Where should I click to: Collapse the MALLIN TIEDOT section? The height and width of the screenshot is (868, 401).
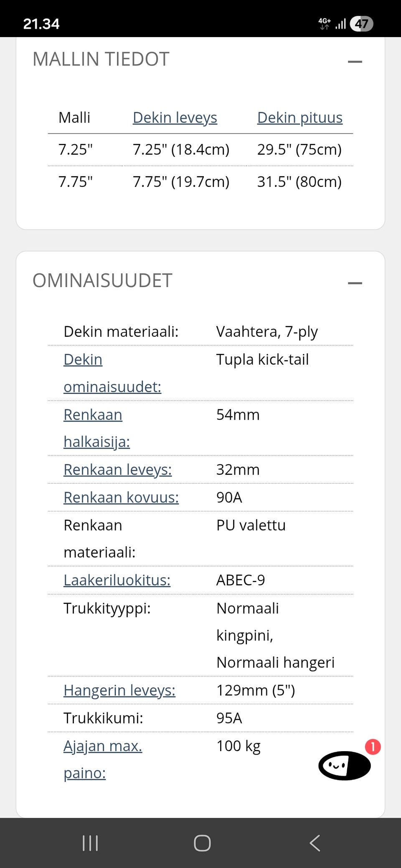coord(355,62)
